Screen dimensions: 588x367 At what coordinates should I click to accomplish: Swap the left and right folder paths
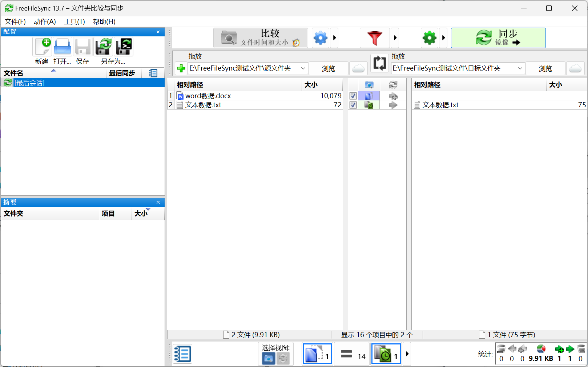coord(379,63)
